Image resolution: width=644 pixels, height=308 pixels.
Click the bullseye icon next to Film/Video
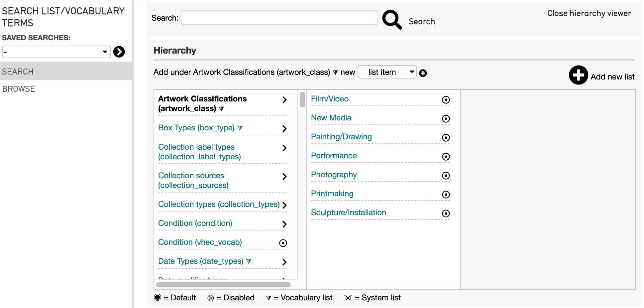[x=446, y=100]
